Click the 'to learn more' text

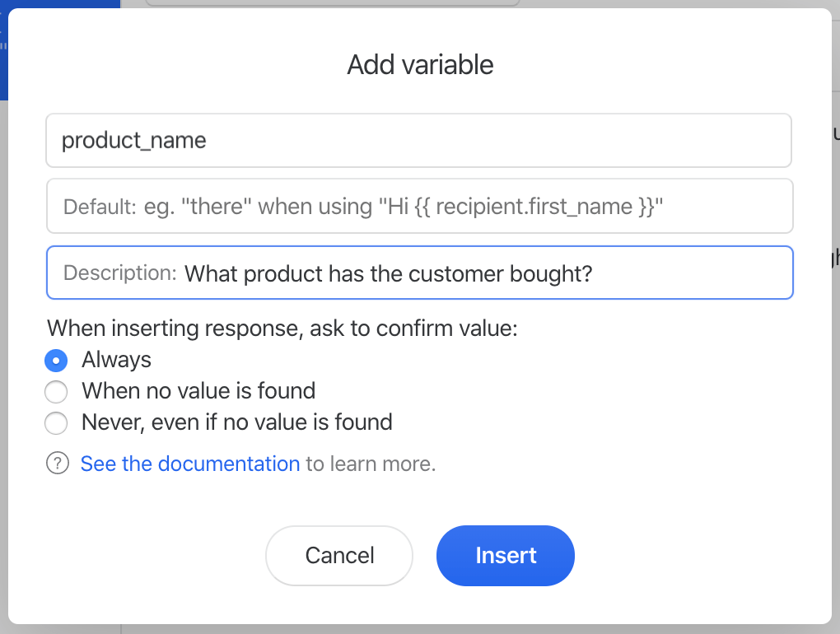pos(371,463)
